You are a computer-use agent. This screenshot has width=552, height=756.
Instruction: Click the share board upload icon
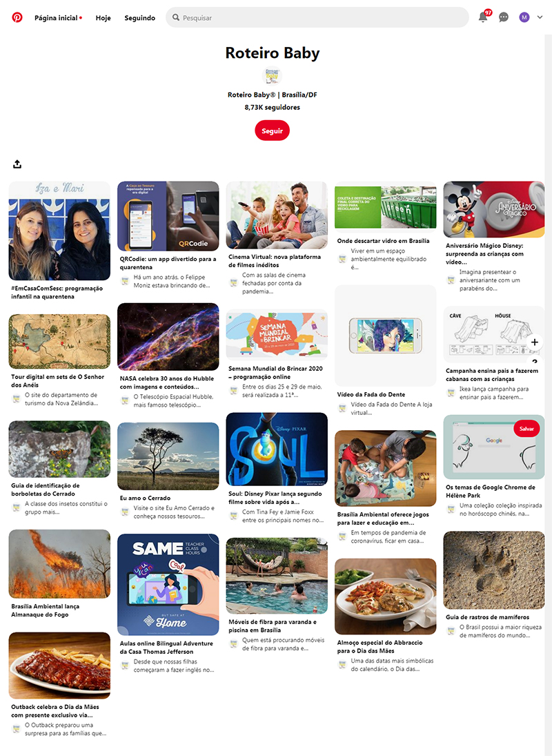point(17,164)
